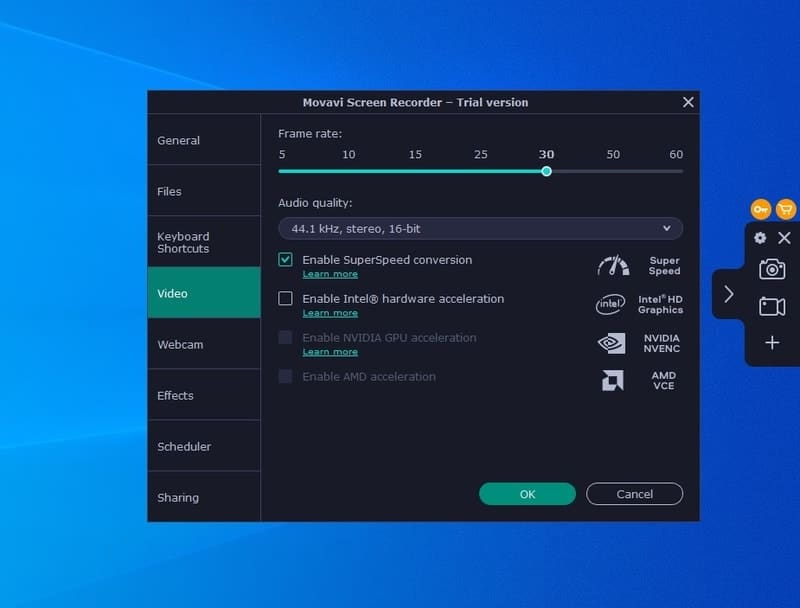
Task: Select the Video tab
Action: tap(204, 293)
